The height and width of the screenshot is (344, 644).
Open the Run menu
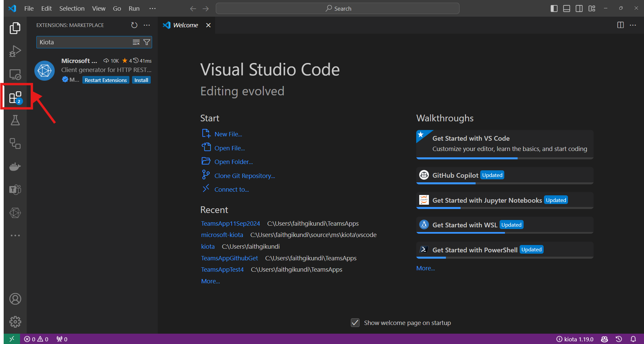click(x=134, y=9)
